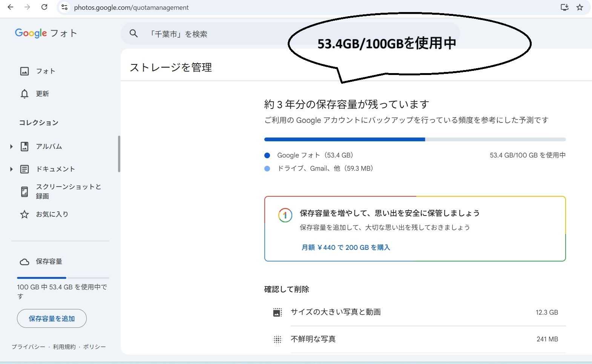
Task: Open site information icon in the address bar
Action: (x=64, y=7)
